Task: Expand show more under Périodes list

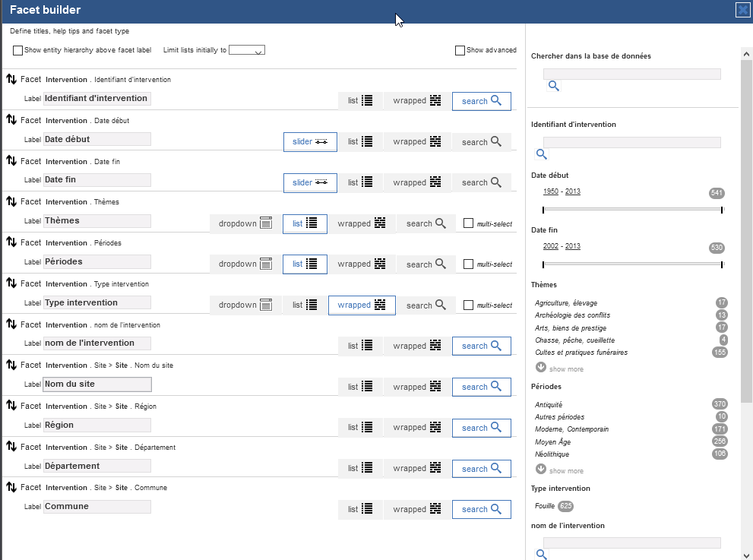Action: pos(541,470)
